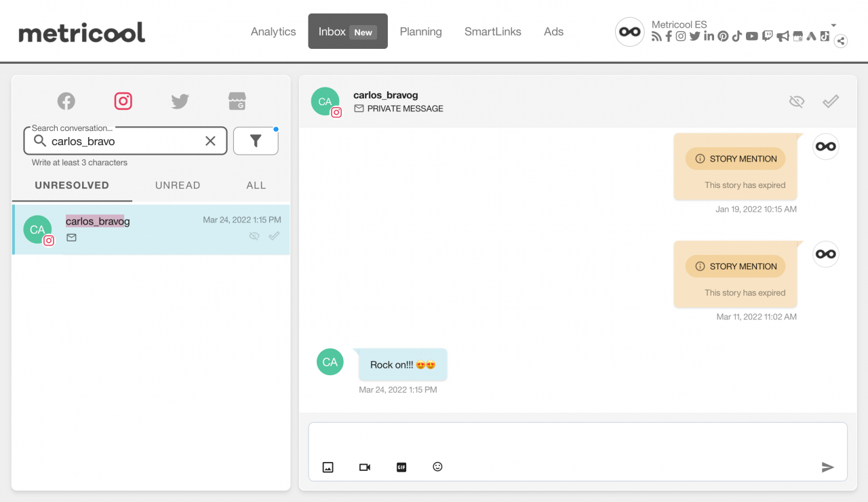The width and height of the screenshot is (868, 502).
Task: Go to the Analytics section
Action: (273, 31)
